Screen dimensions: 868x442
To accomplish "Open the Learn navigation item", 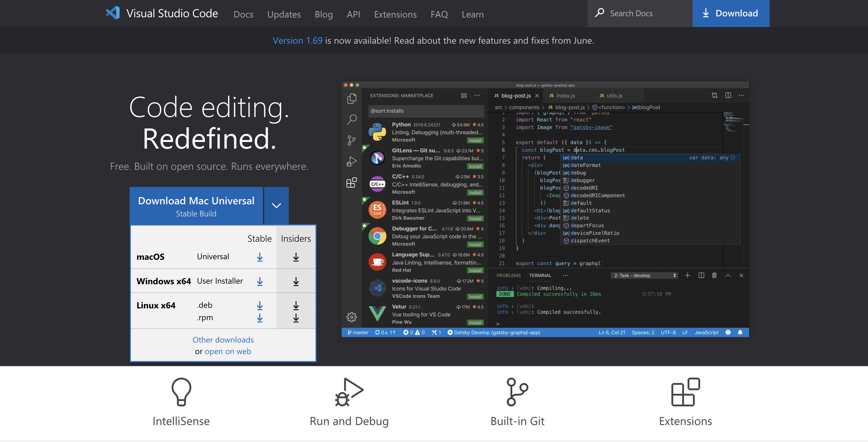I will pos(473,14).
